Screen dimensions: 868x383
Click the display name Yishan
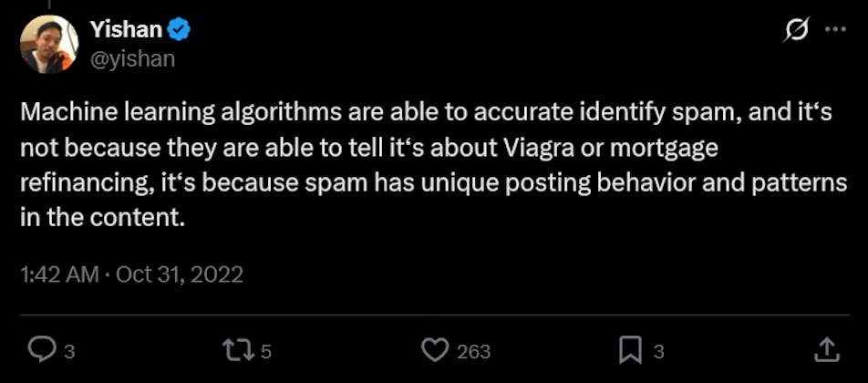click(x=126, y=30)
